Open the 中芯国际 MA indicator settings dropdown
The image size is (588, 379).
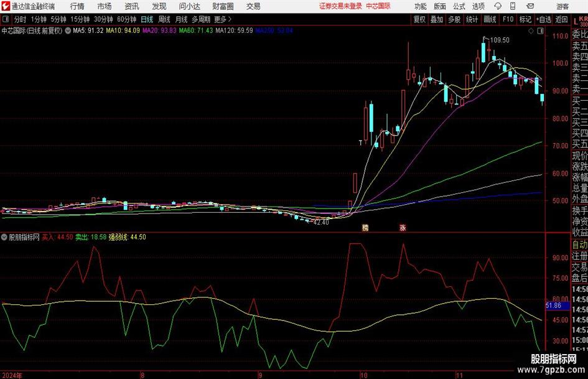(68, 30)
